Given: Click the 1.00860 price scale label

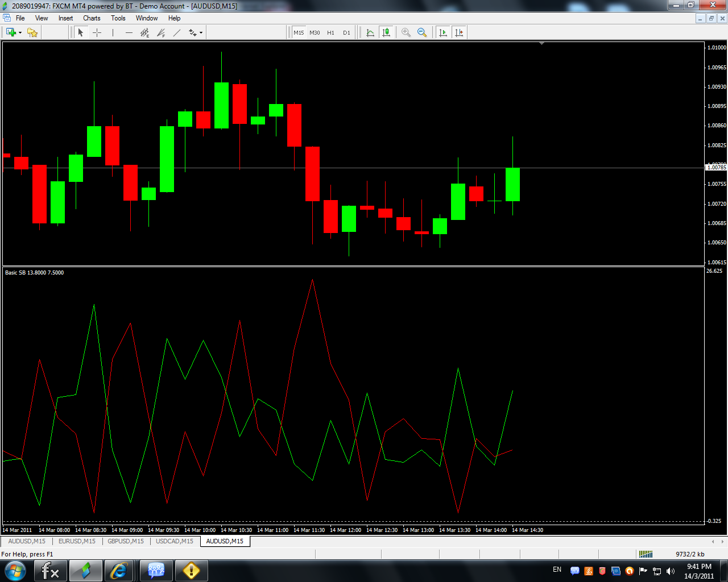Looking at the screenshot, I should tap(717, 126).
